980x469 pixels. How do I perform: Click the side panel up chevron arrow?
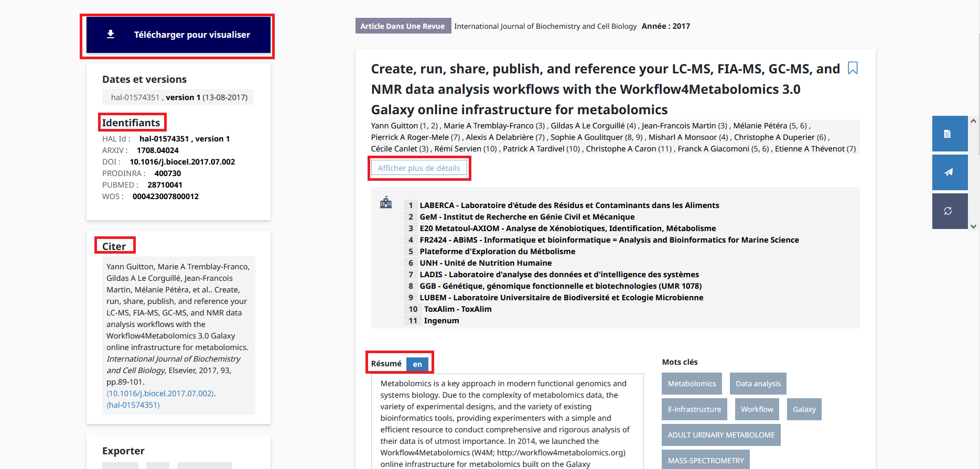[973, 121]
